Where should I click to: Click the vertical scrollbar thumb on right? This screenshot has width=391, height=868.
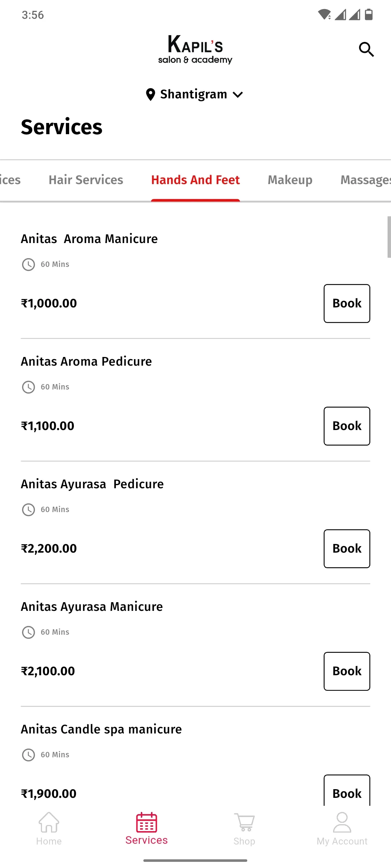389,237
